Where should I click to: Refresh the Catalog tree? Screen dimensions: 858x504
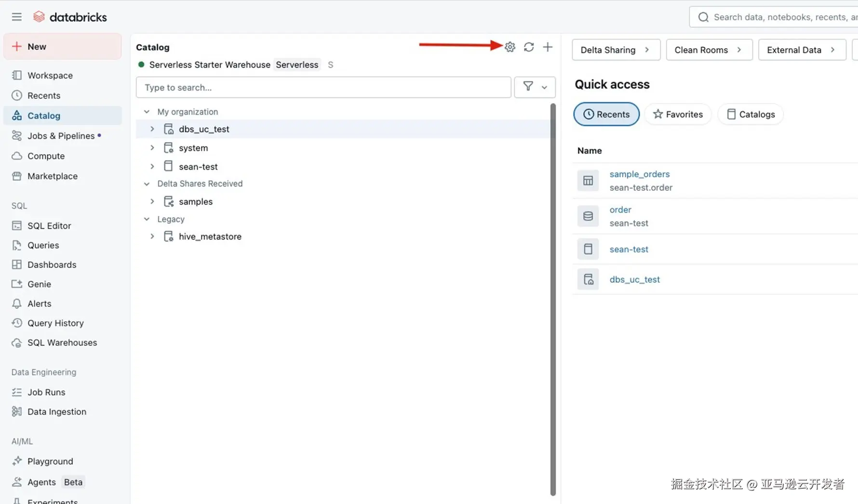click(529, 47)
